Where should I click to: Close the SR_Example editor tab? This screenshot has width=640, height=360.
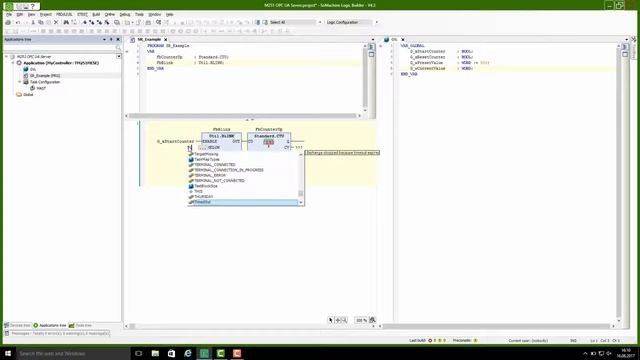pyautogui.click(x=165, y=40)
